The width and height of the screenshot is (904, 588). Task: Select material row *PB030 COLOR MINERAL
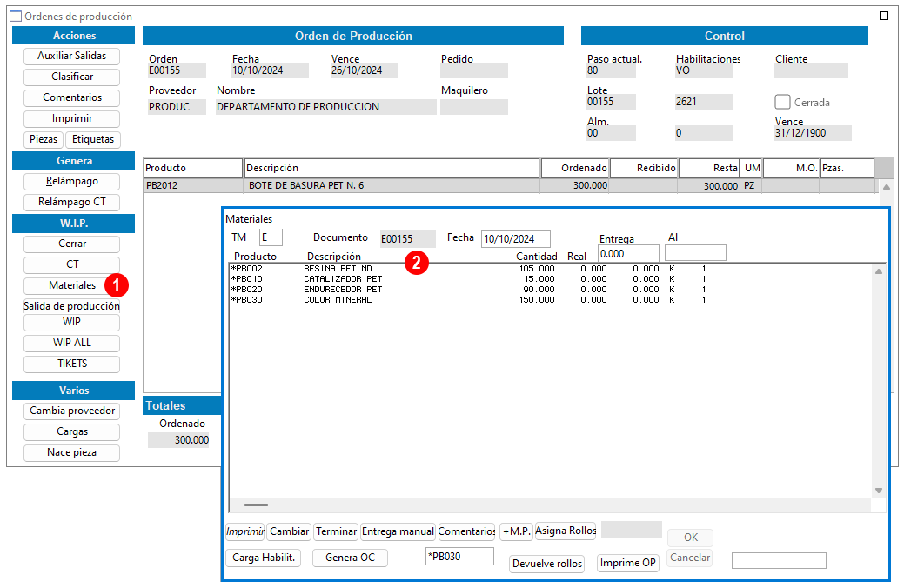(x=468, y=300)
